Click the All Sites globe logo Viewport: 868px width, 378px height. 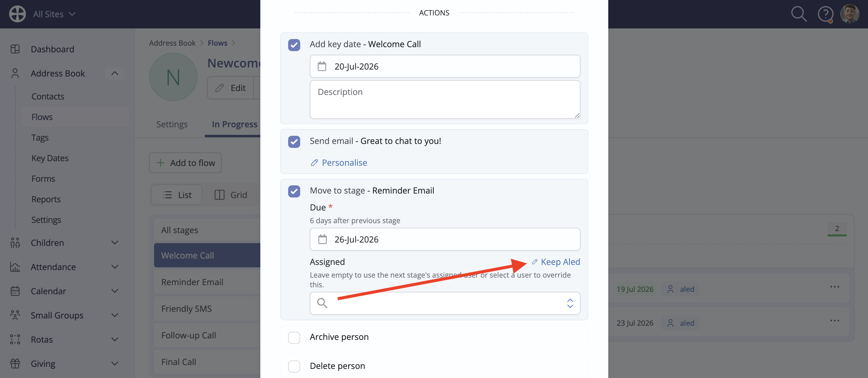(x=17, y=14)
